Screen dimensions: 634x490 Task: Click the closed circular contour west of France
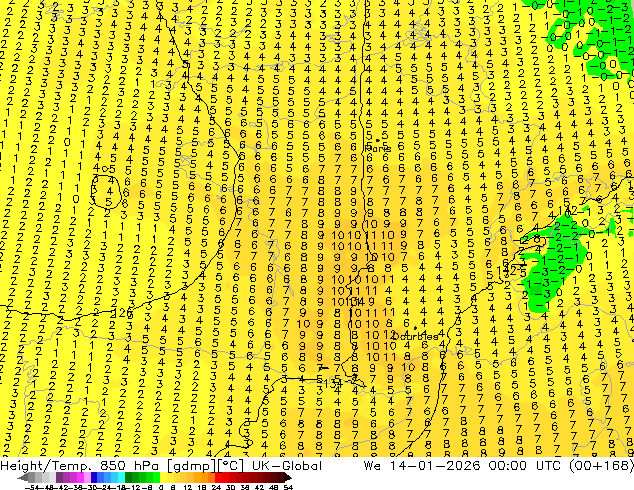[106, 192]
